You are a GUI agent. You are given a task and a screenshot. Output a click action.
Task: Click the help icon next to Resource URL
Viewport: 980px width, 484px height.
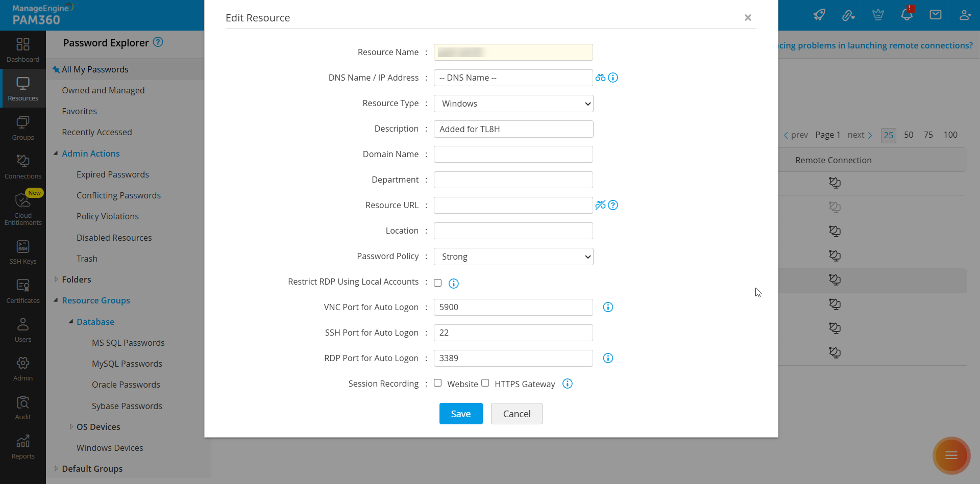[x=613, y=205]
